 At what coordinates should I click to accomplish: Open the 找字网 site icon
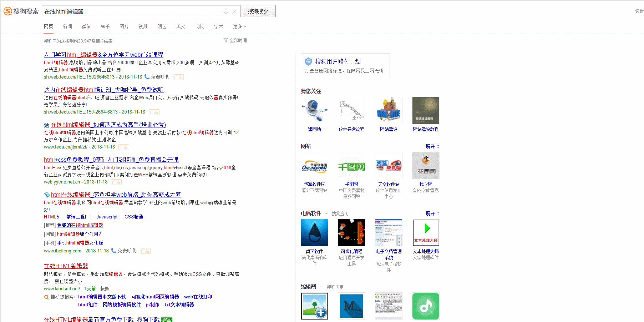click(426, 166)
